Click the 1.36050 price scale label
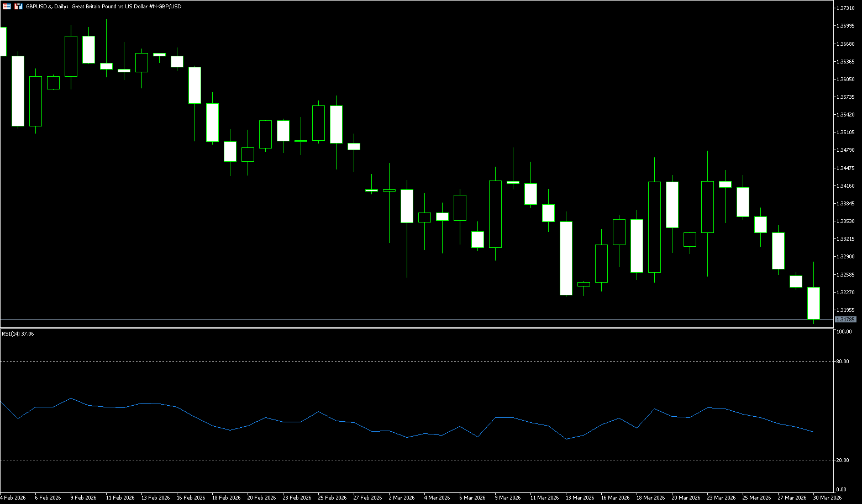The image size is (862, 504). pos(845,79)
